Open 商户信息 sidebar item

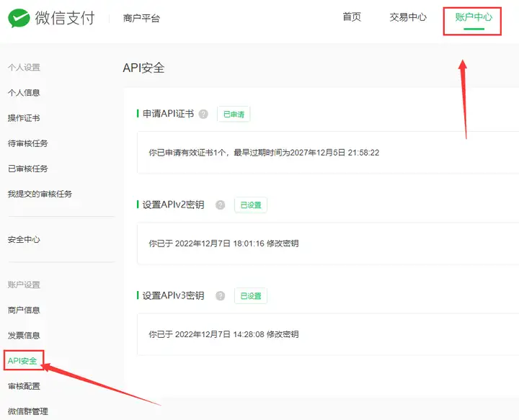(x=24, y=310)
